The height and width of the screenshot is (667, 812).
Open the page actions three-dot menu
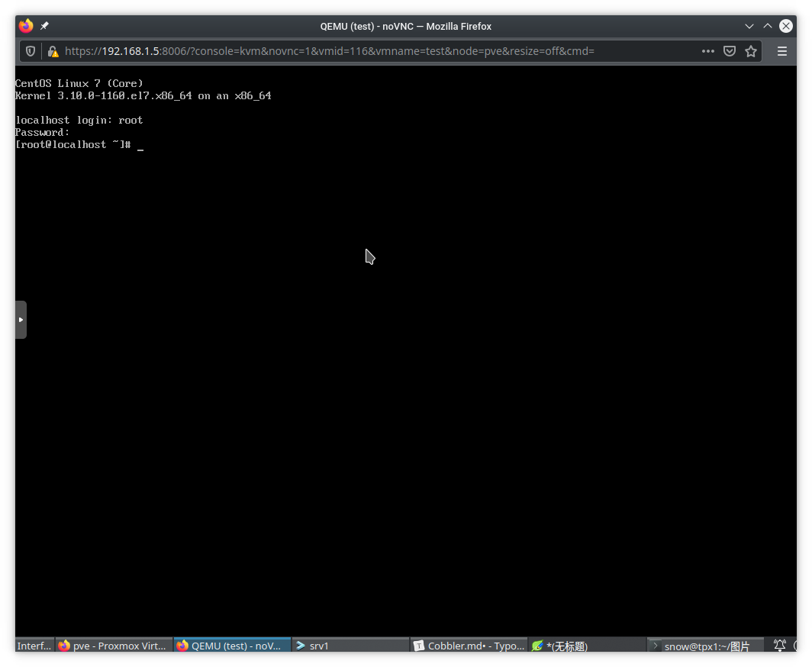(708, 51)
